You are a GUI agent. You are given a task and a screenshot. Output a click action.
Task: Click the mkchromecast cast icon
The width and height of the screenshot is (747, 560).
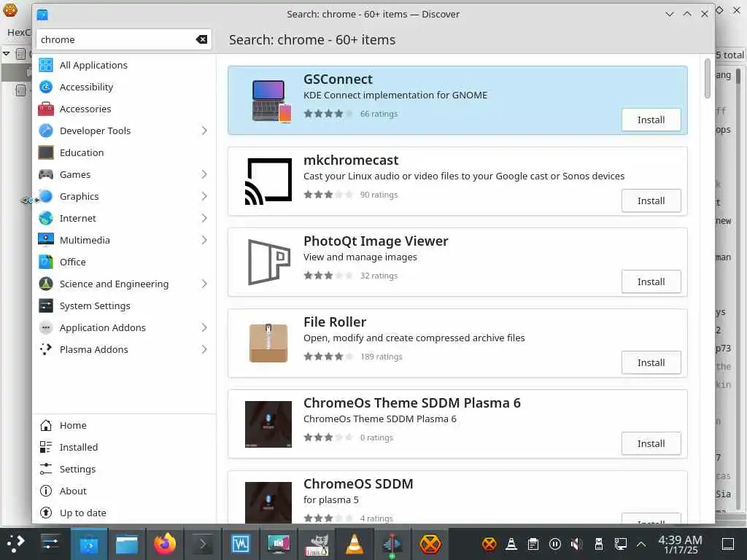pos(268,182)
